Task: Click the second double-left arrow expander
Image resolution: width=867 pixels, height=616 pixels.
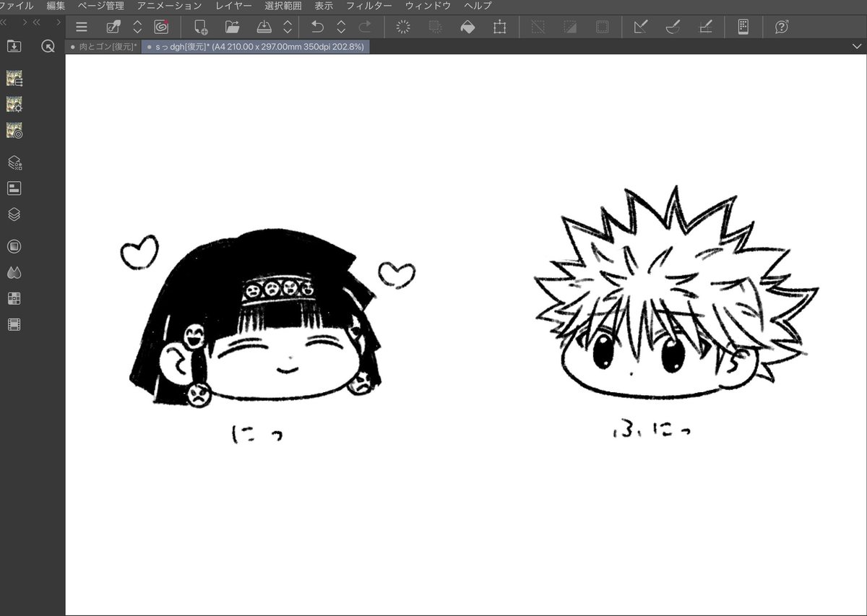Action: pyautogui.click(x=36, y=22)
